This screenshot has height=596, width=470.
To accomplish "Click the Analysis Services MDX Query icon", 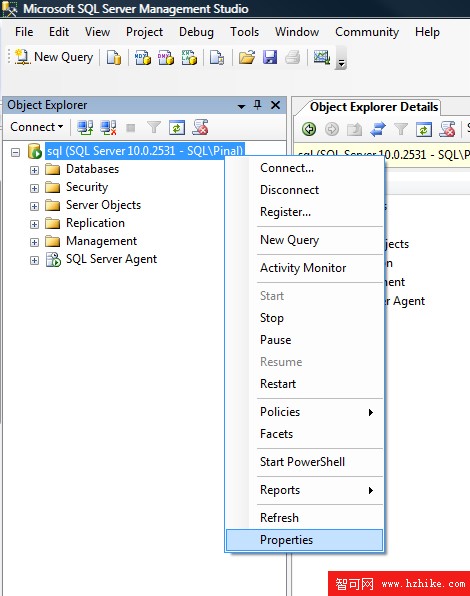I will pos(143,57).
